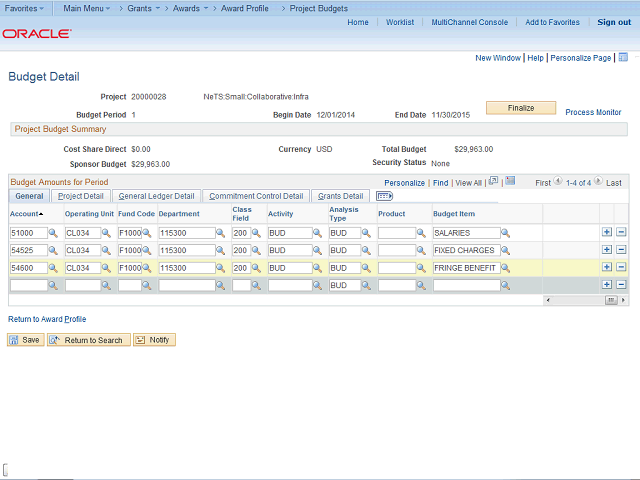Click the Finalize button
The width and height of the screenshot is (640, 480).
[520, 108]
